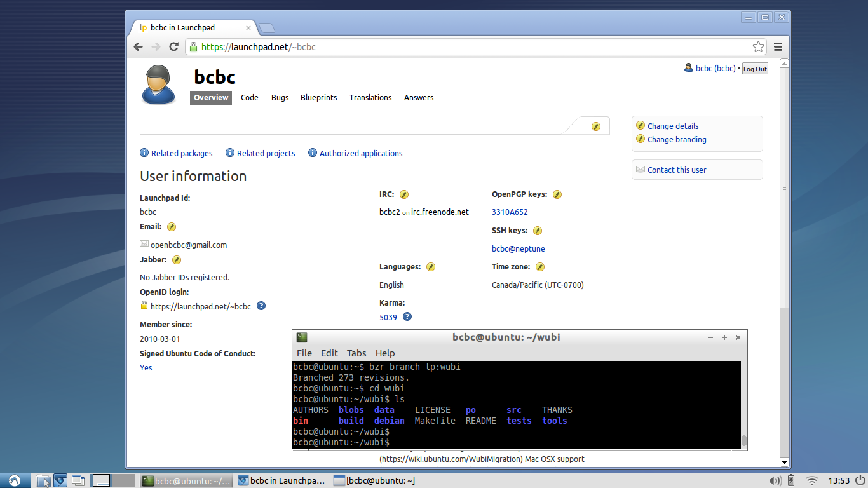868x488 pixels.
Task: Click the email address openbcbc@gmail.com
Action: click(x=189, y=245)
